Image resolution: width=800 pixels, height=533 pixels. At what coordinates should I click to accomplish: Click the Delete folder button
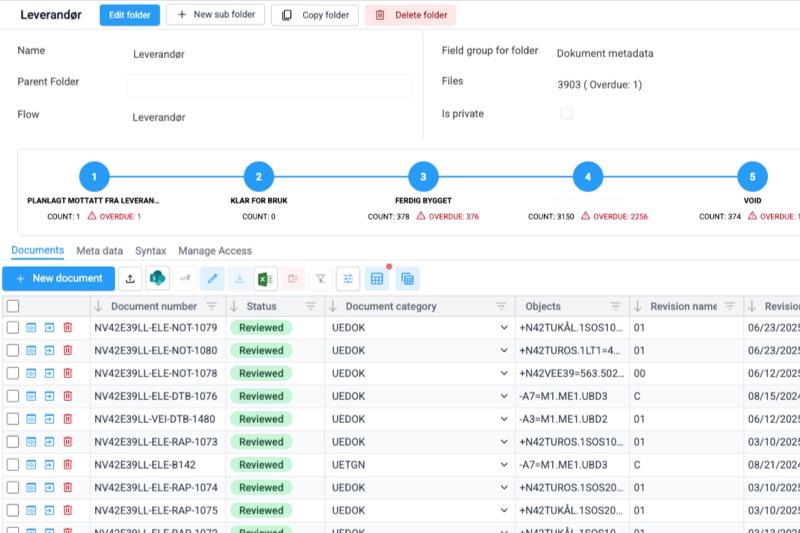(x=411, y=15)
